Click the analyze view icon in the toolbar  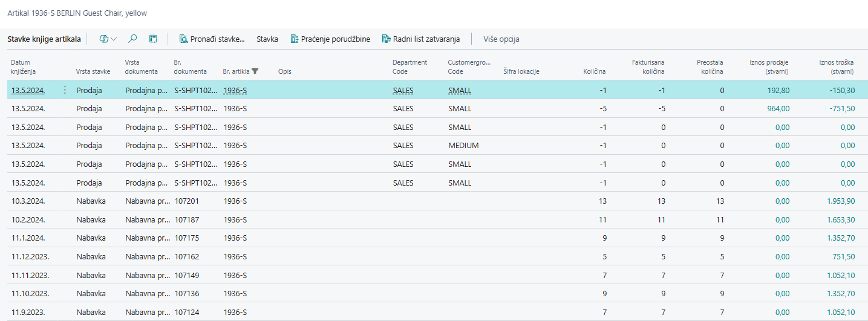pos(153,39)
